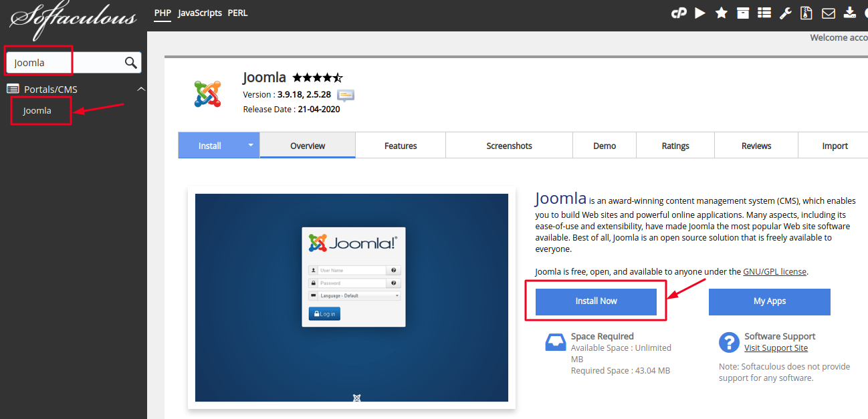Click the Joomla star rating

click(x=318, y=78)
